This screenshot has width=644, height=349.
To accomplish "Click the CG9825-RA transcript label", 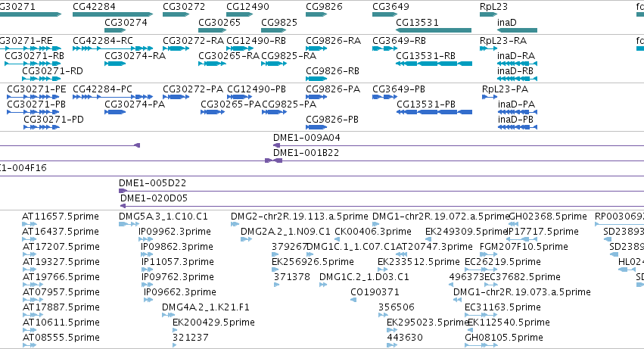I will 289,56.
